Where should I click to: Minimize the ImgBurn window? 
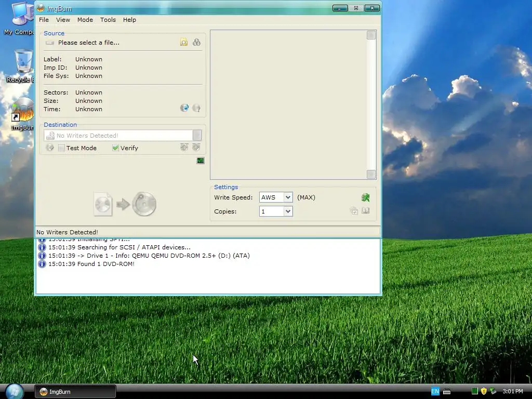point(340,8)
